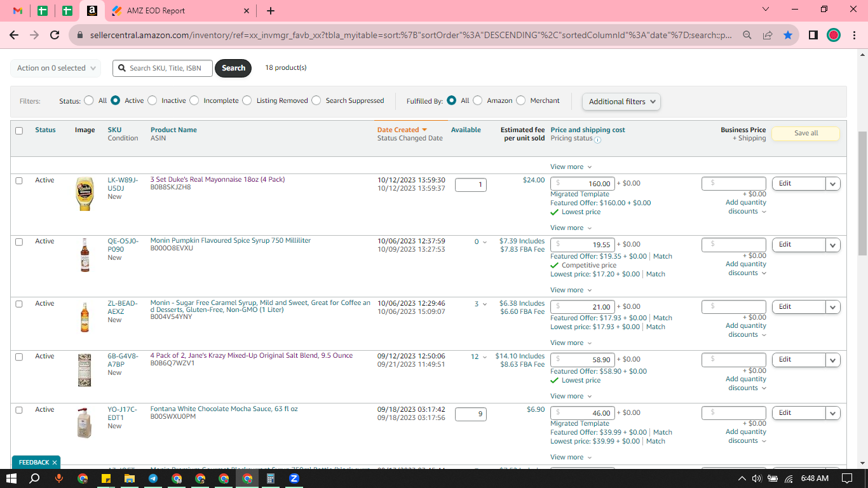Select the Status 'All' radio button
The width and height of the screenshot is (868, 488).
(x=88, y=100)
